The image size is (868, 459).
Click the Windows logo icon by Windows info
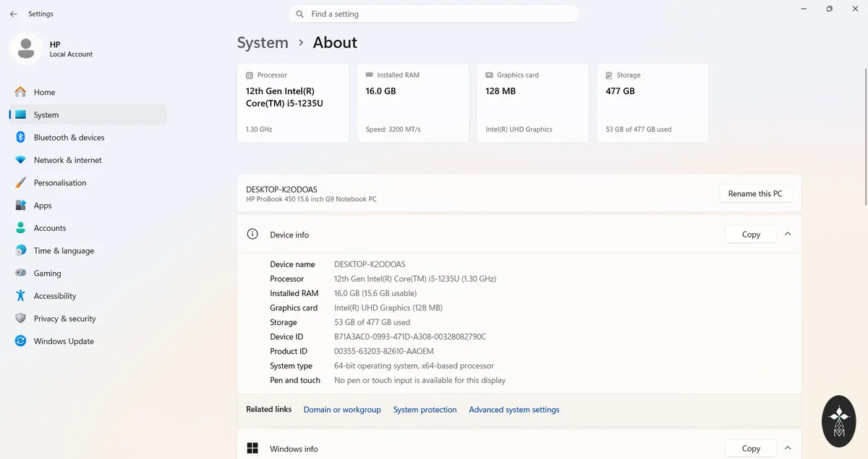252,449
